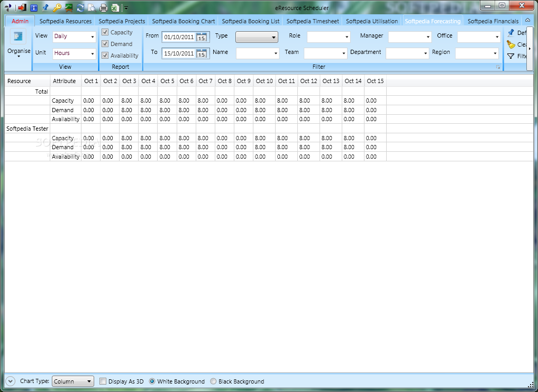
Task: Open the View dropdown showing Daily
Action: pyautogui.click(x=74, y=37)
